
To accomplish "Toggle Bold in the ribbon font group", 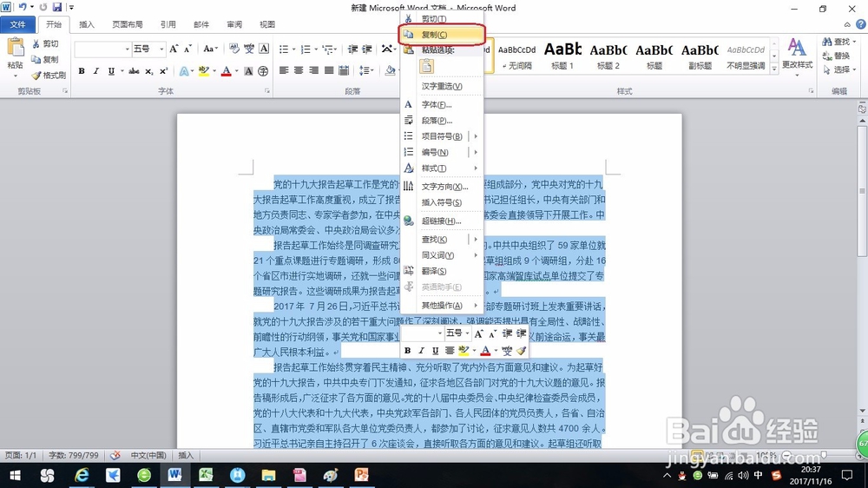I will coord(82,71).
